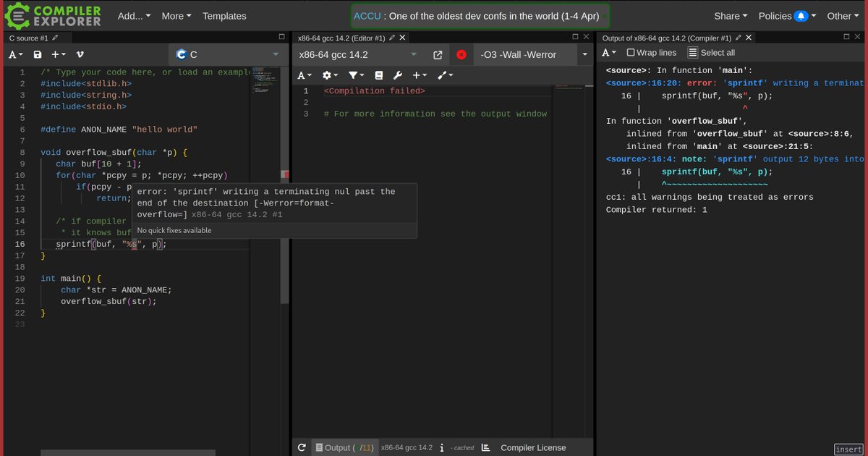Open compiler add new pane dropdown
The width and height of the screenshot is (868, 456).
pos(420,75)
